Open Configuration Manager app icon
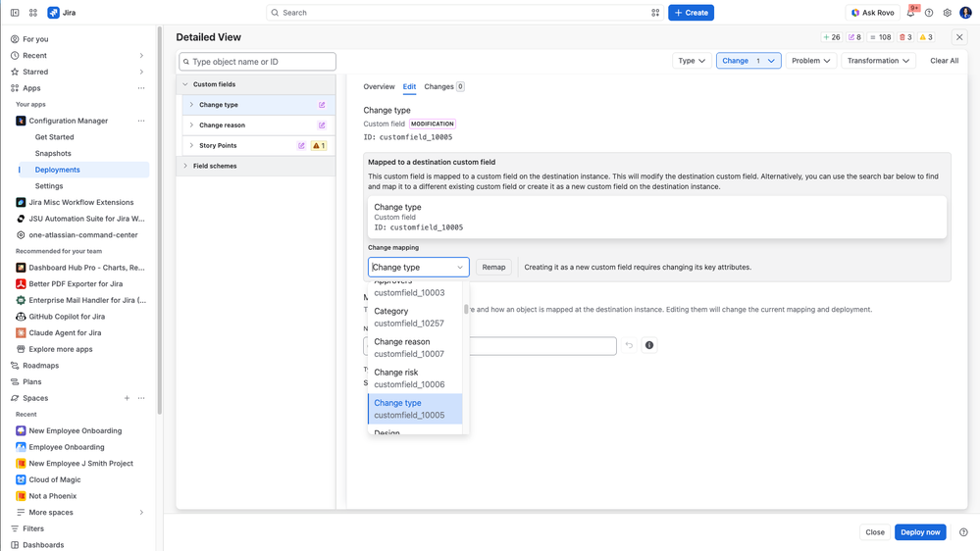This screenshot has width=980, height=551. coord(21,121)
